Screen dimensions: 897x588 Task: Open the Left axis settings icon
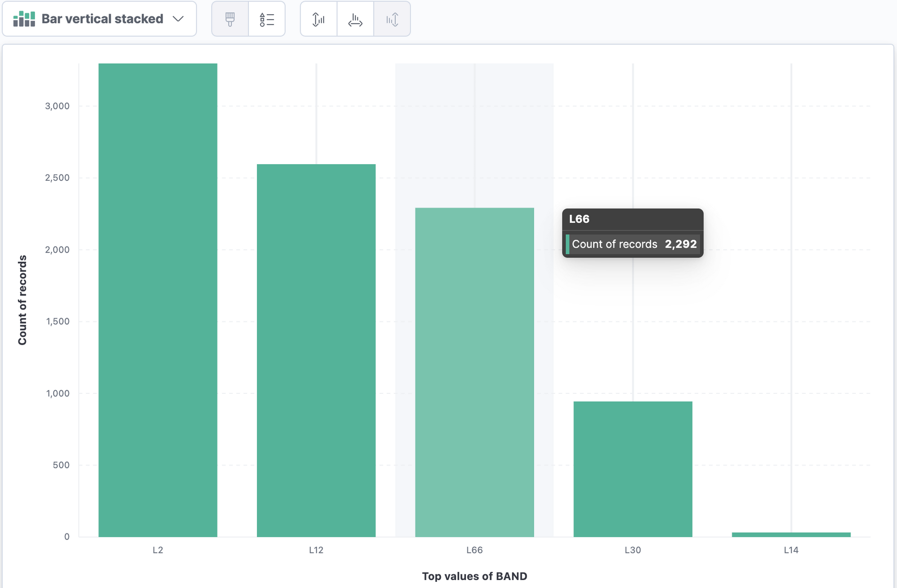click(x=318, y=19)
